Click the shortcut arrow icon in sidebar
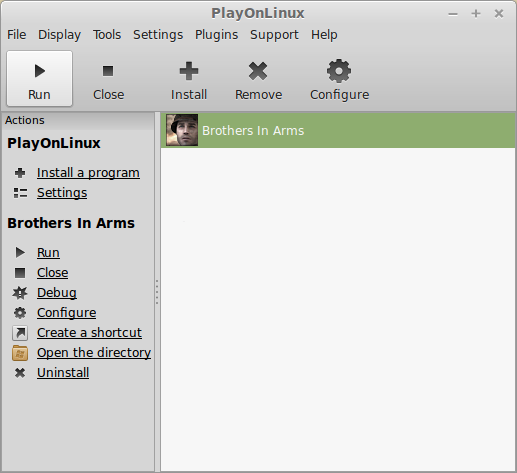Viewport: 517px width, 473px height. click(x=20, y=333)
